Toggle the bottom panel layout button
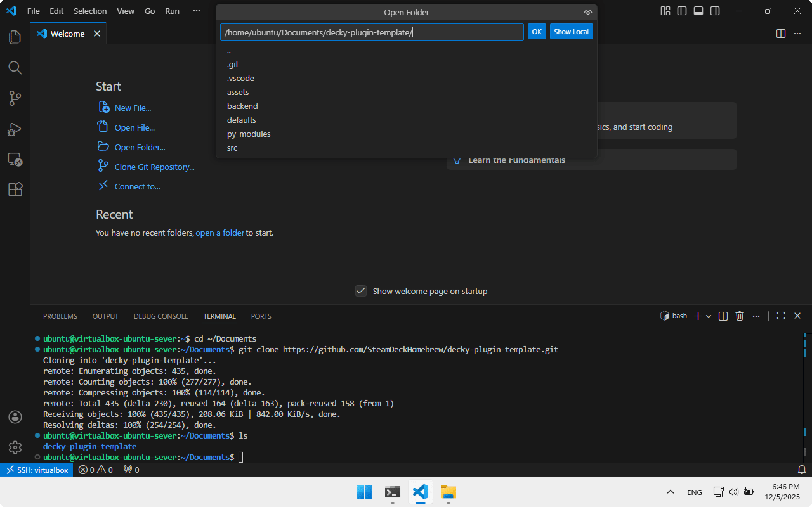 point(698,11)
